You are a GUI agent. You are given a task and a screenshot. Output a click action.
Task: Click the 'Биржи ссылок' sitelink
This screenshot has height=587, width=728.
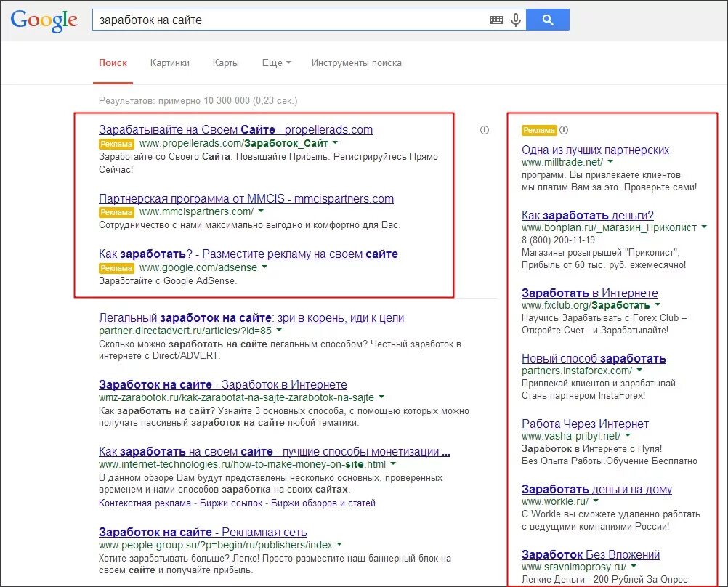point(231,503)
